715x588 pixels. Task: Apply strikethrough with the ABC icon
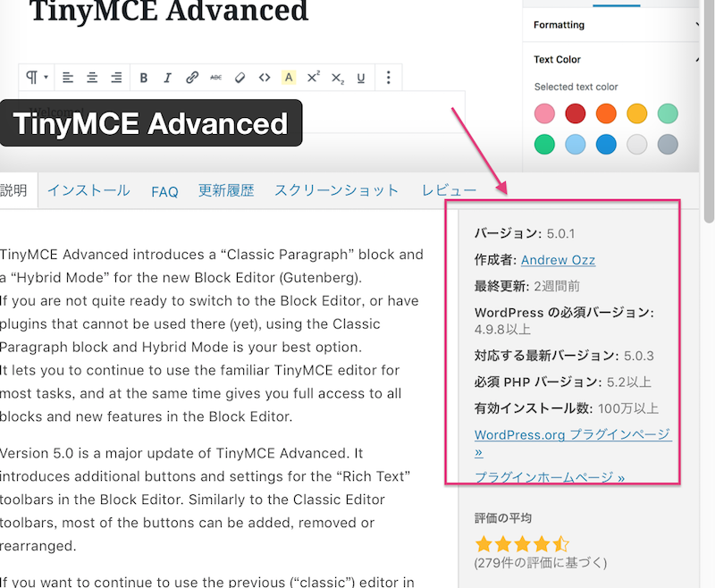216,78
